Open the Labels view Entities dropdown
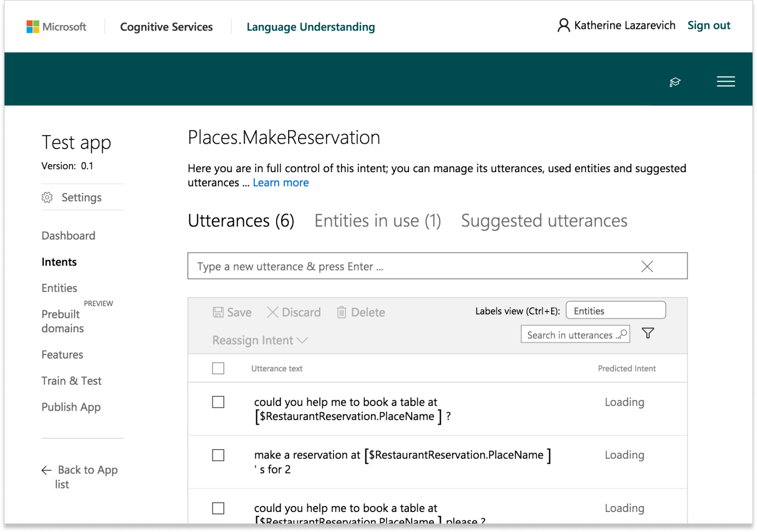Viewport: 757px width, 532px height. point(616,310)
